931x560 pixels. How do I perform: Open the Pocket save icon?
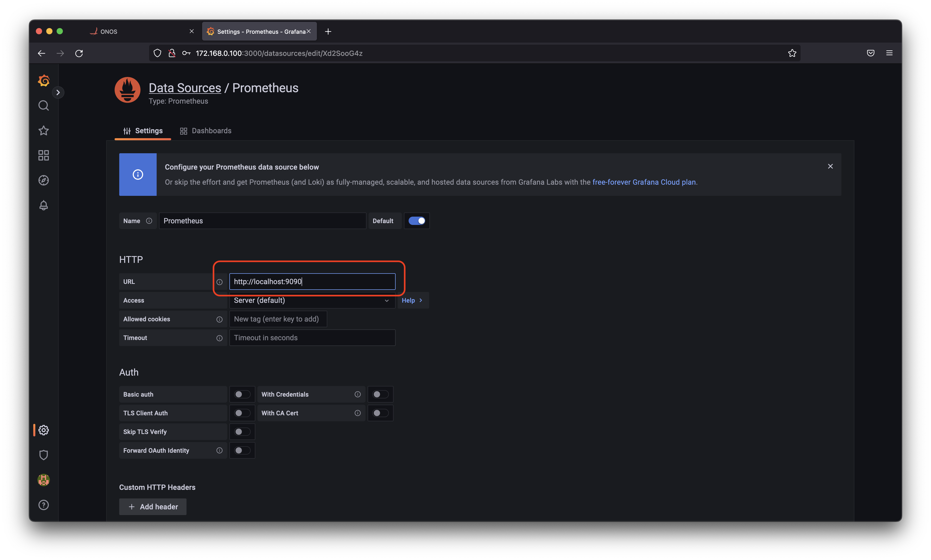click(871, 53)
